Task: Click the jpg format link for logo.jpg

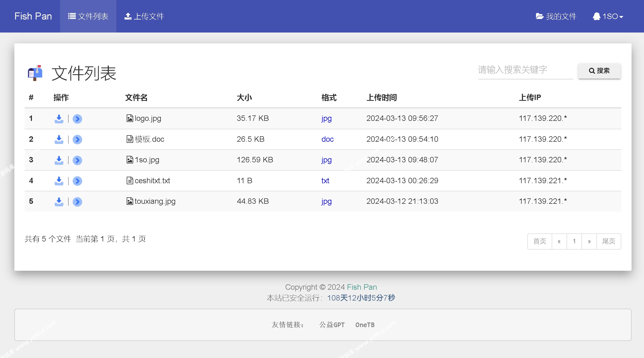Action: (326, 119)
